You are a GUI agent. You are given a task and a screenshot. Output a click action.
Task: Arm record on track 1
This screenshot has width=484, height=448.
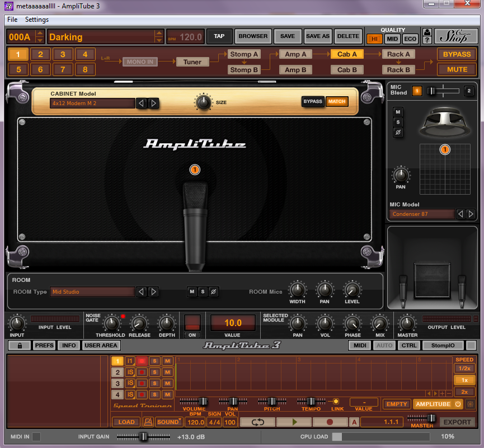coord(142,361)
